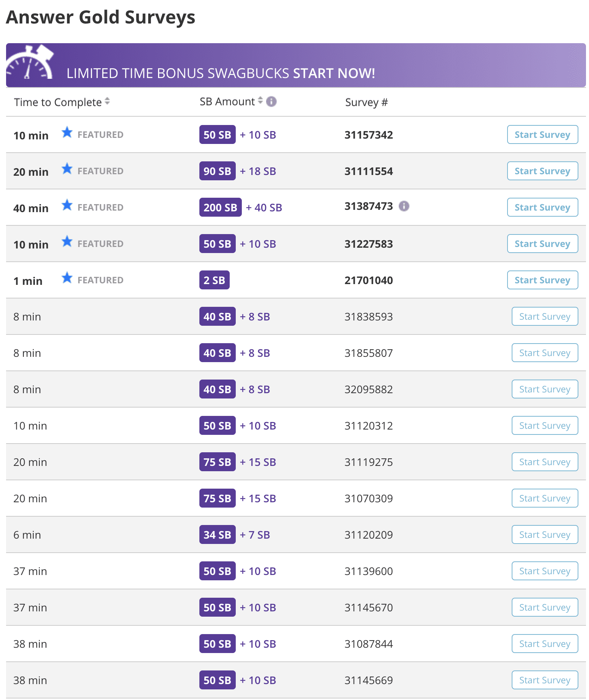This screenshot has width=589, height=700.
Task: Click the featured star for survey 31227583
Action: (67, 241)
